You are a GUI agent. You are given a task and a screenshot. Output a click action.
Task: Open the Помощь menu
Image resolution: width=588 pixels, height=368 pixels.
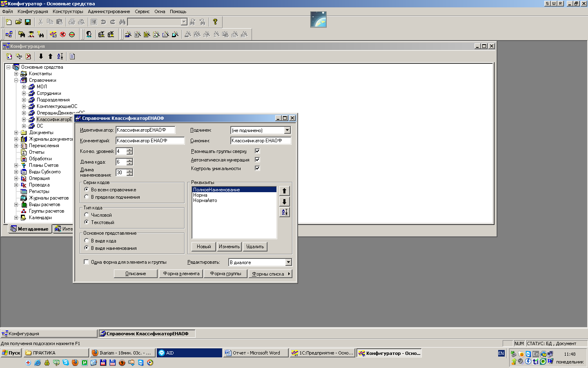click(178, 11)
